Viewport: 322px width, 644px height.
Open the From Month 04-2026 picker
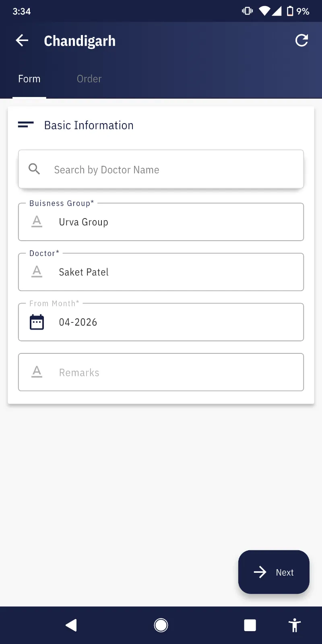tap(169, 322)
